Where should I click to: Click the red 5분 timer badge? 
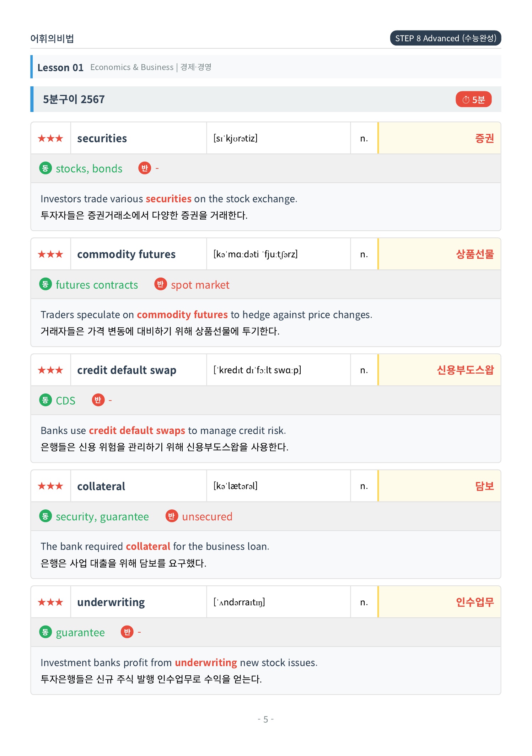473,99
